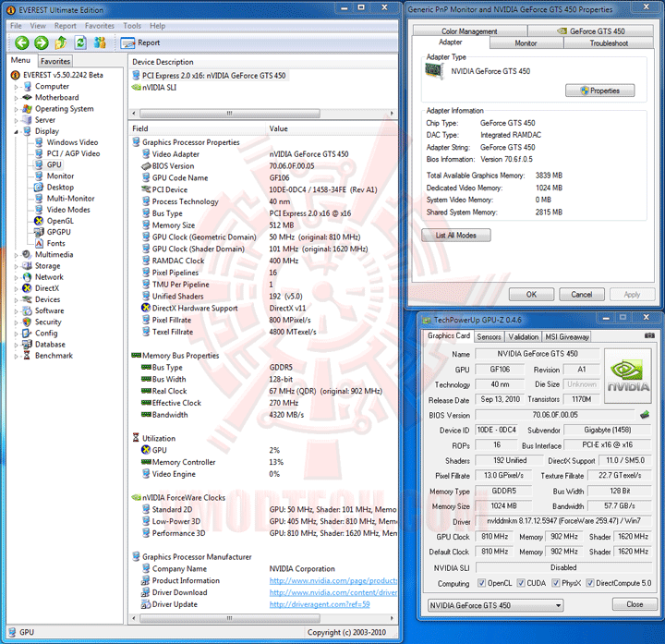The height and width of the screenshot is (644, 665).
Task: Click the Close button in GPU-Z
Action: pos(635,604)
